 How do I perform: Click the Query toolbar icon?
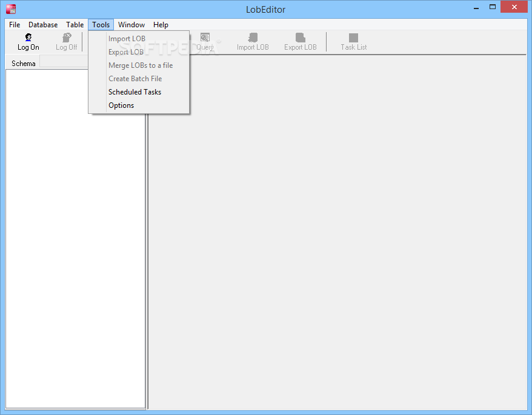click(205, 42)
